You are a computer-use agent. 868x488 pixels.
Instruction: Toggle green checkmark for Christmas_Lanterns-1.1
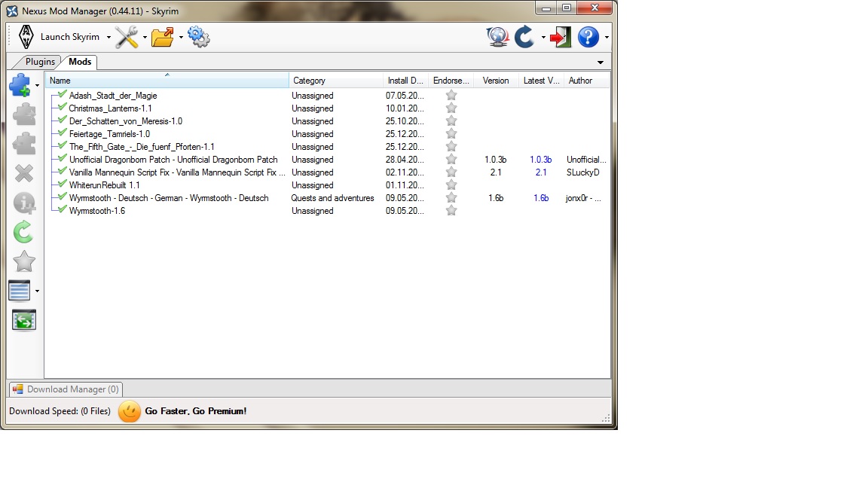(62, 108)
